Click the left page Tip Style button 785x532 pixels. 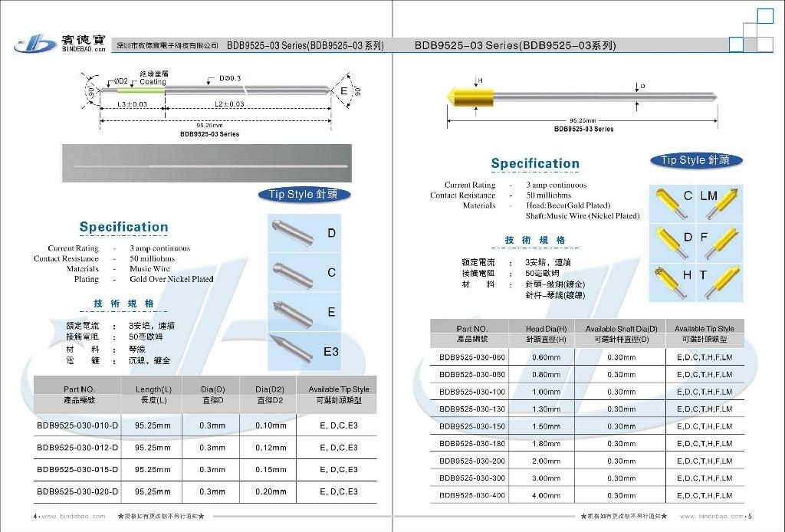click(304, 195)
